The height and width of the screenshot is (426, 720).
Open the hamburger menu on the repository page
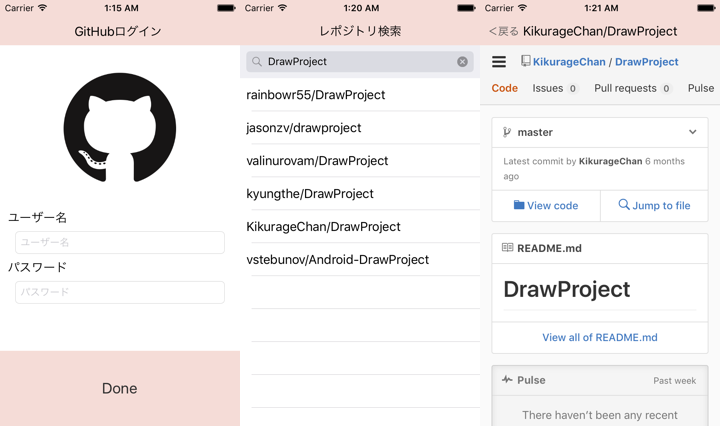pyautogui.click(x=499, y=62)
